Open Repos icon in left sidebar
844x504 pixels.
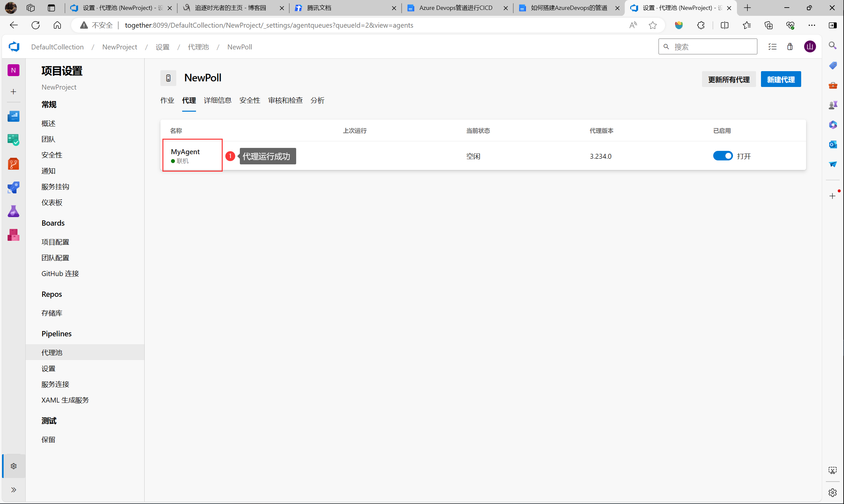coord(13,164)
